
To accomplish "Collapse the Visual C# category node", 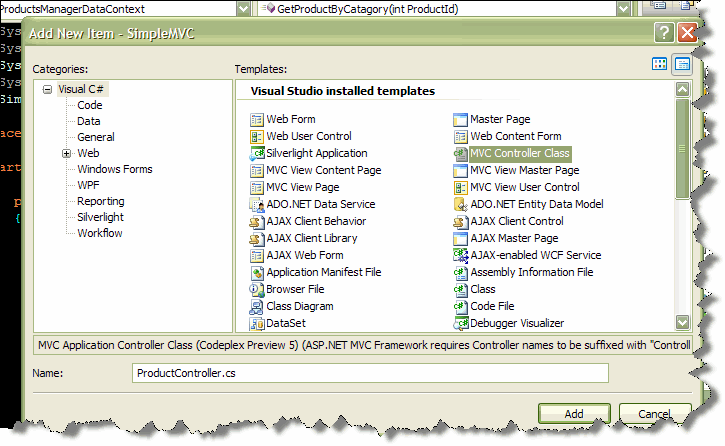I will point(47,90).
